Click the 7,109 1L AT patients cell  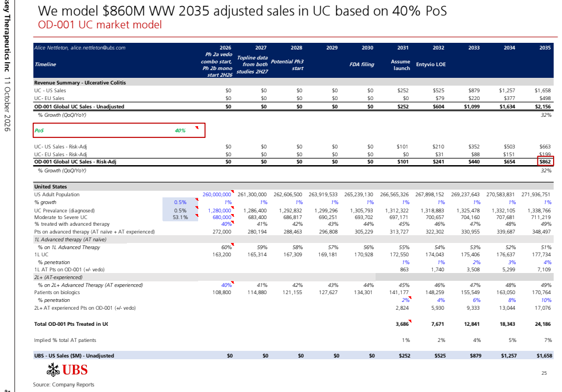544,270
